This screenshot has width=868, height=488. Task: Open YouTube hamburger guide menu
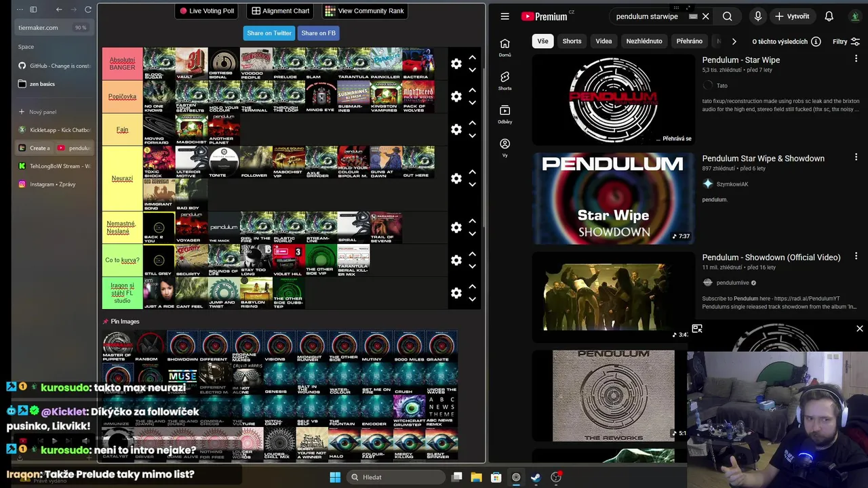(505, 16)
